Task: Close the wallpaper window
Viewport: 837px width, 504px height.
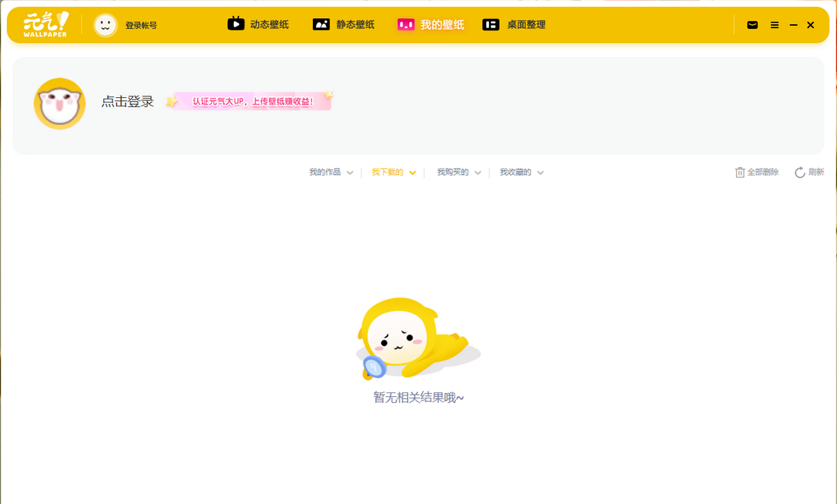Action: (810, 25)
